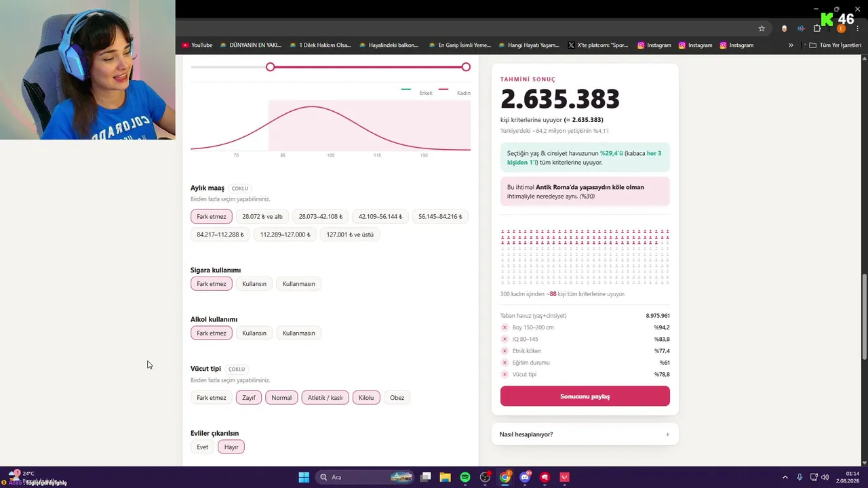Select the 84.217–112.288 ₺ salary option
Viewport: 868px width, 488px height.
[220, 235]
